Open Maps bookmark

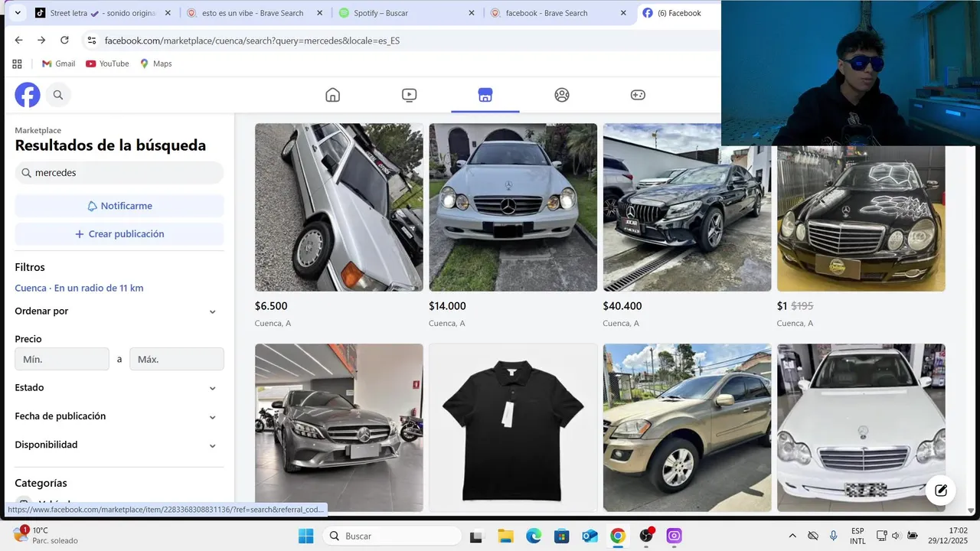pos(155,64)
